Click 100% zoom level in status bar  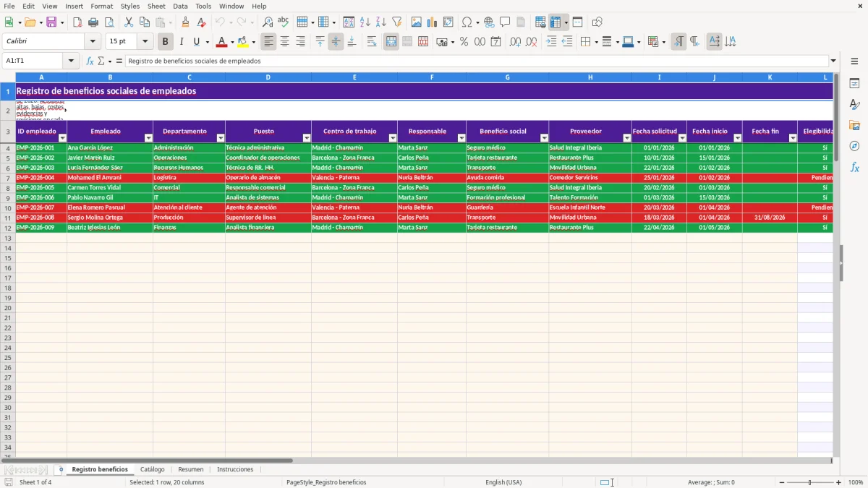coord(856,482)
